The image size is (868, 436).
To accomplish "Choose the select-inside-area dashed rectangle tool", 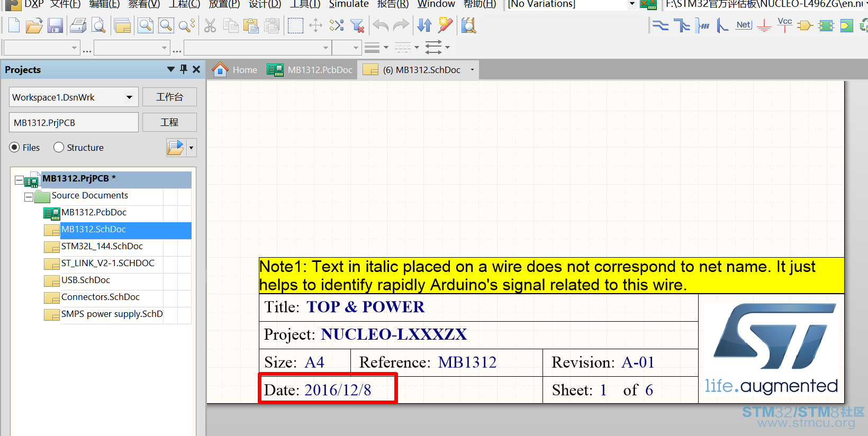I will [x=295, y=25].
